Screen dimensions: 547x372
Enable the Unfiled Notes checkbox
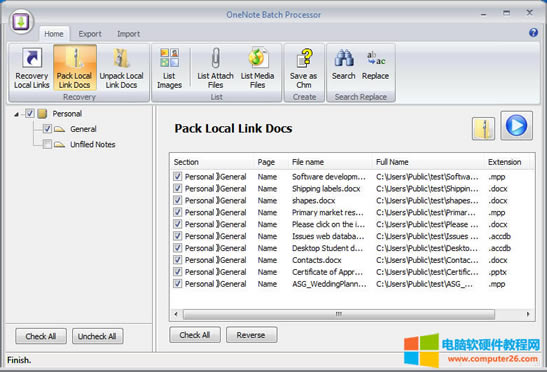[x=47, y=144]
